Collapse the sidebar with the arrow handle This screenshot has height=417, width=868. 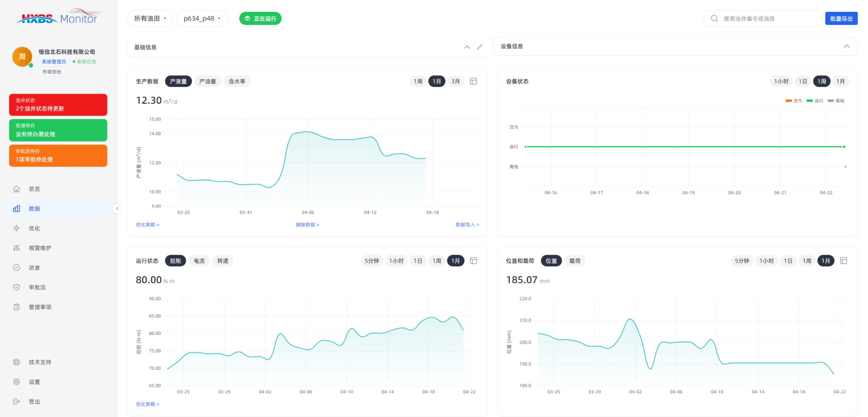117,209
